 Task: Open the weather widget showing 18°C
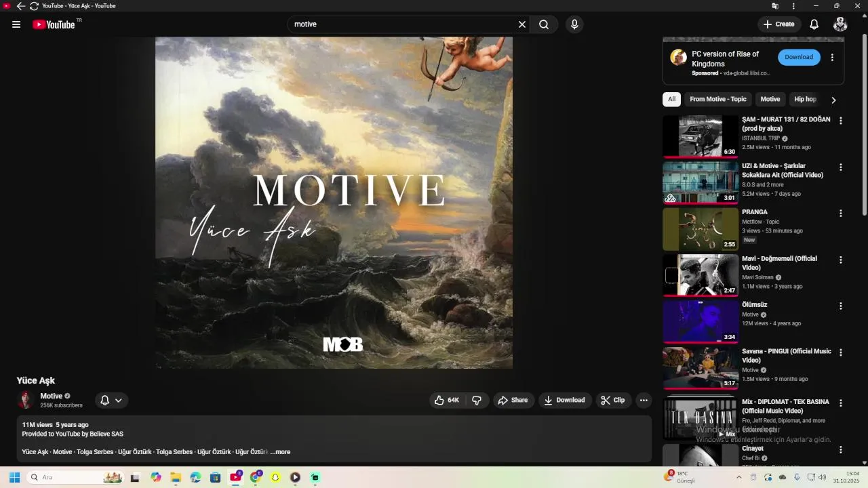[x=682, y=477]
